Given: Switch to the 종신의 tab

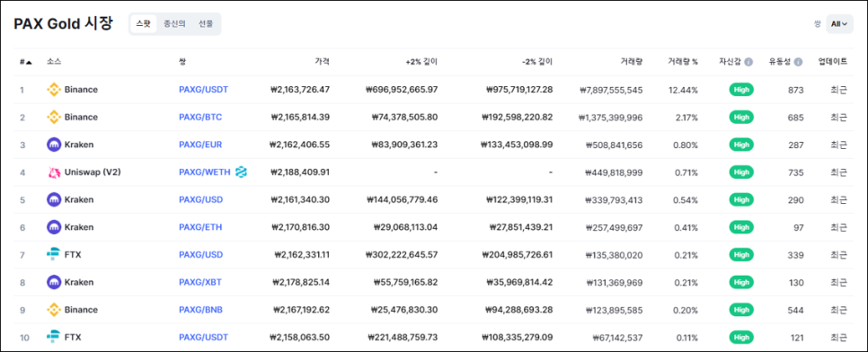Looking at the screenshot, I should coord(174,24).
